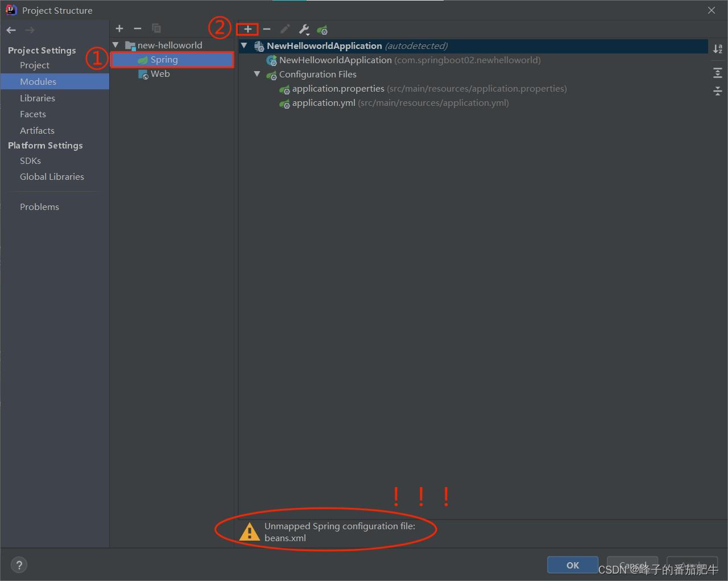This screenshot has height=581, width=728.
Task: Sort alphabetically using the side icon
Action: [x=718, y=49]
